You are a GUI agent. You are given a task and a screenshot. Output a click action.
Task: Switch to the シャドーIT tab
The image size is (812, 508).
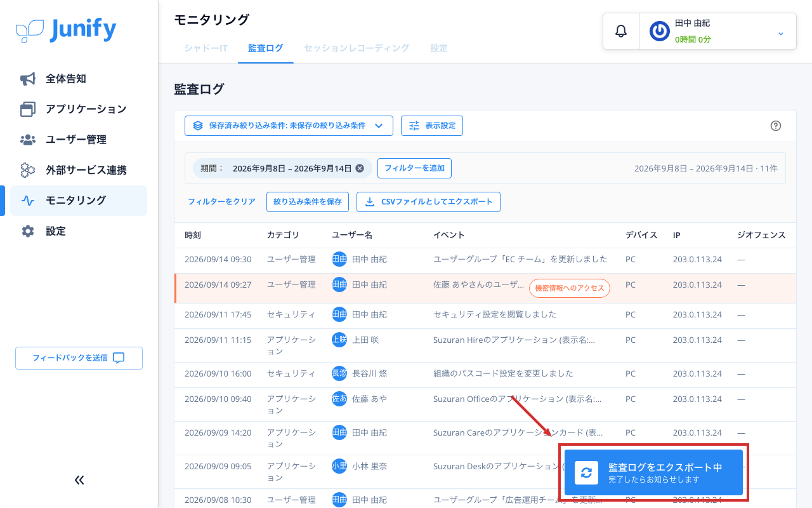click(206, 48)
